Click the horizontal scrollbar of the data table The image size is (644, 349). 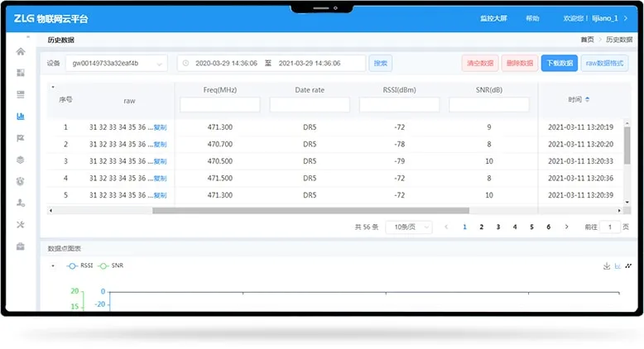coord(310,210)
